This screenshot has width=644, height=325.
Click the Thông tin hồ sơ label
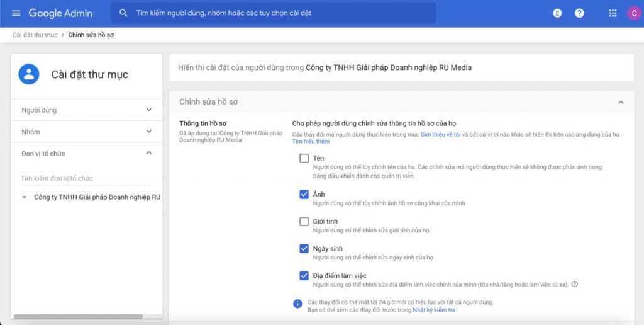click(203, 123)
